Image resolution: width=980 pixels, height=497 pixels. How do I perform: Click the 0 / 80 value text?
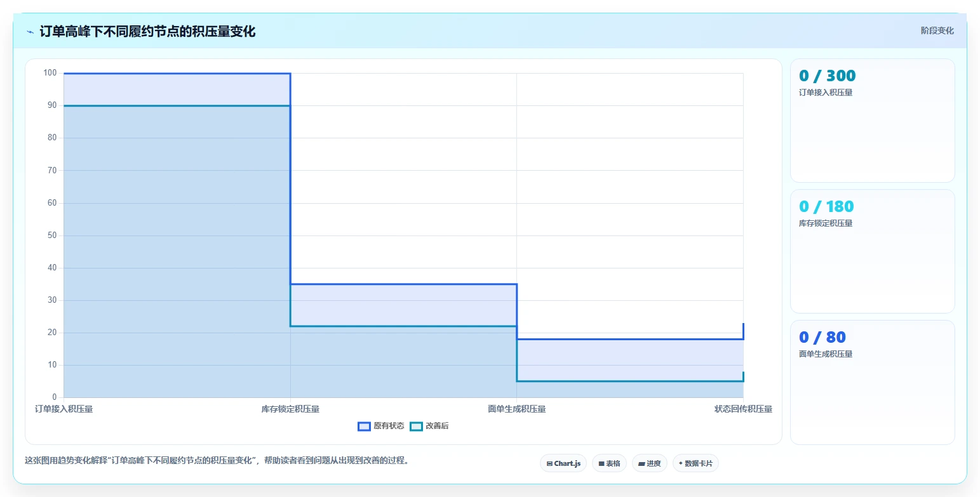(822, 337)
